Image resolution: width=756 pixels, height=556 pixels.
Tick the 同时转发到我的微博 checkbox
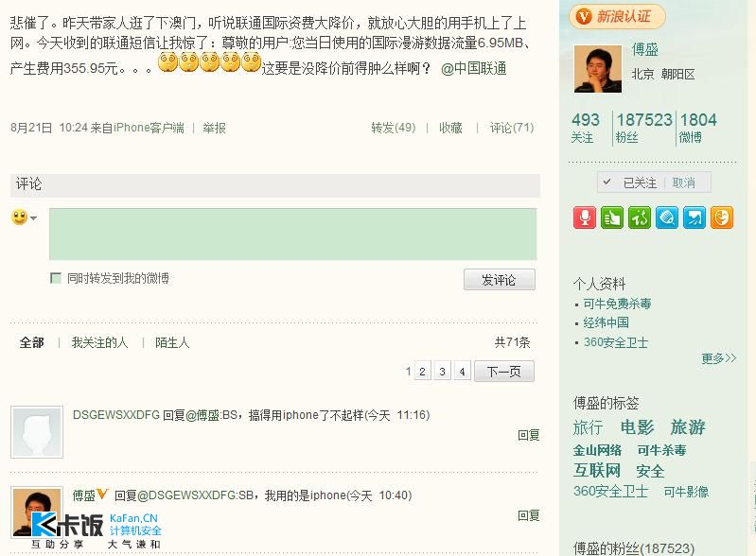pos(56,278)
